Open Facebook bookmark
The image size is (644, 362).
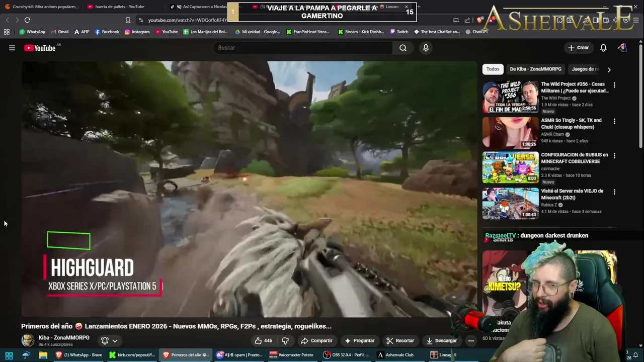point(107,32)
